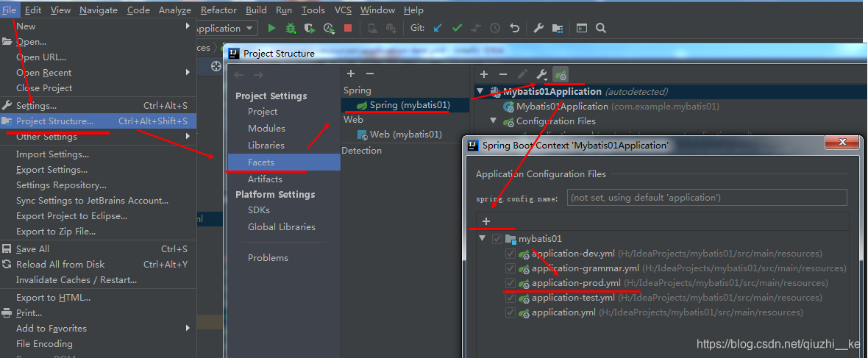Run the application with the green play icon
Image resolution: width=868 pixels, height=358 pixels.
[271, 28]
